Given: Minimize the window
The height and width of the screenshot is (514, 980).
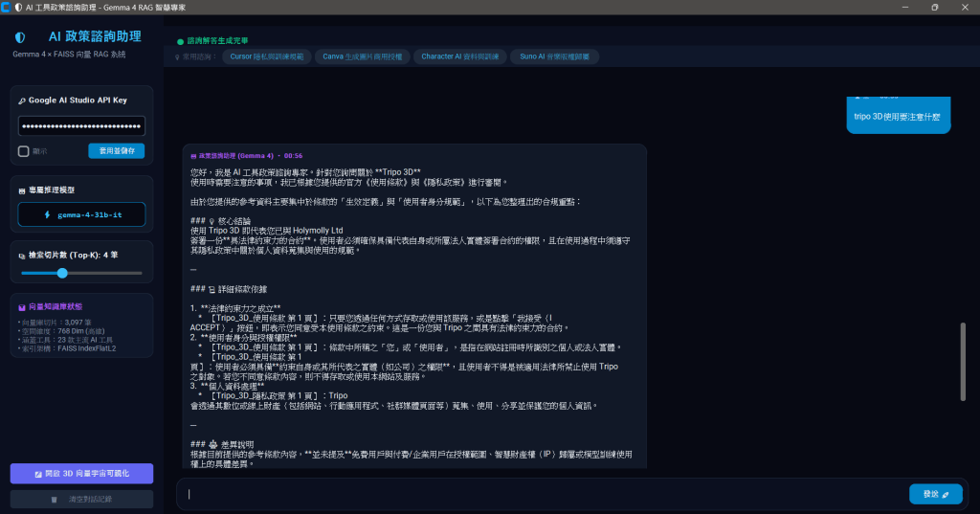Looking at the screenshot, I should 905,7.
